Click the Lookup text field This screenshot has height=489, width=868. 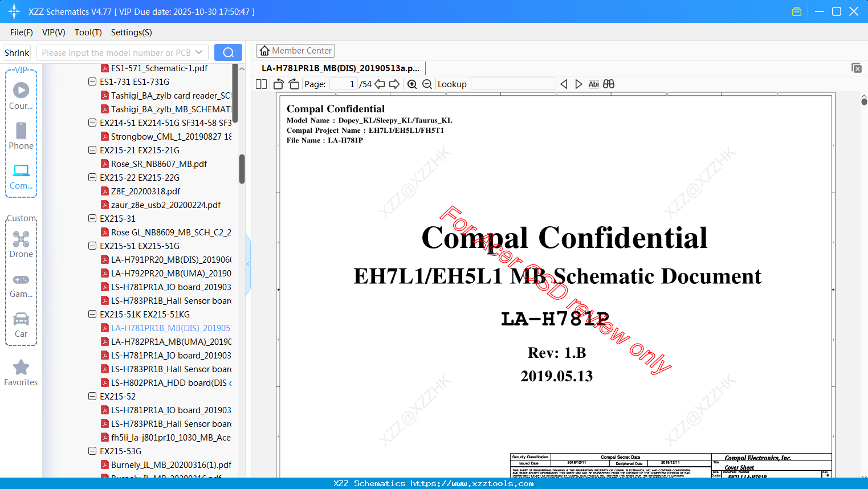point(514,84)
